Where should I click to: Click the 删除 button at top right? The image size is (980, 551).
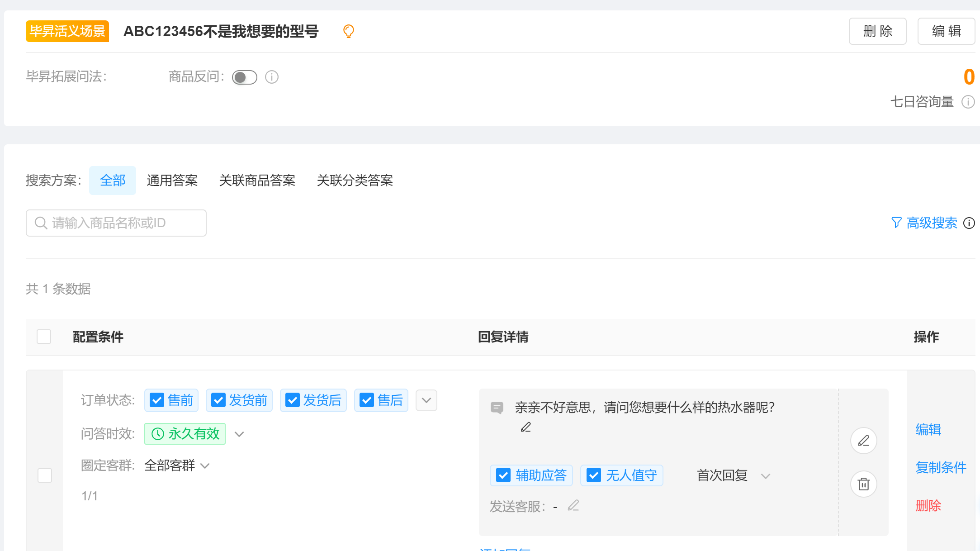tap(877, 31)
